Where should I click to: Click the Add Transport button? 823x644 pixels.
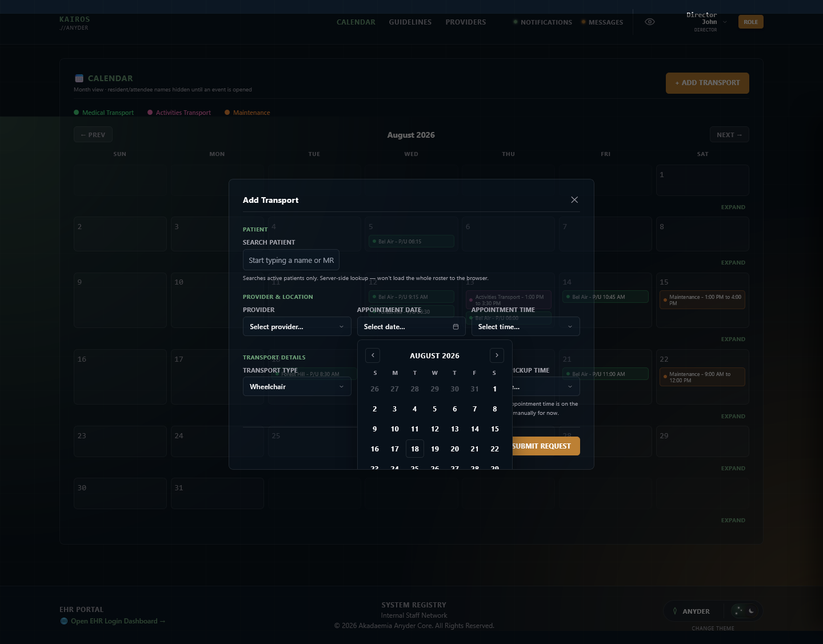[x=708, y=83]
